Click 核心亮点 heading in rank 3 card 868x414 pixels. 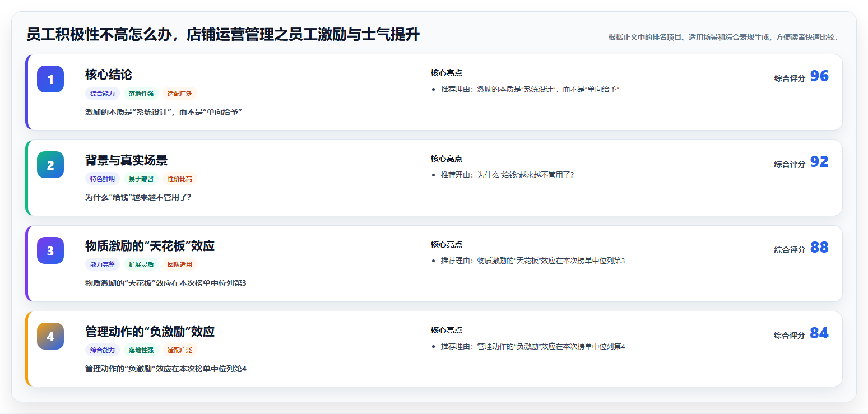click(x=447, y=245)
